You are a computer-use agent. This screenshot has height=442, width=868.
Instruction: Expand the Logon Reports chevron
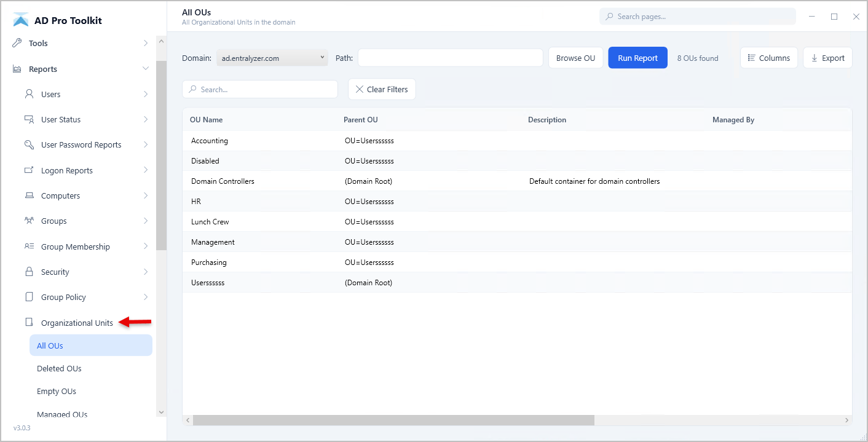click(x=146, y=170)
